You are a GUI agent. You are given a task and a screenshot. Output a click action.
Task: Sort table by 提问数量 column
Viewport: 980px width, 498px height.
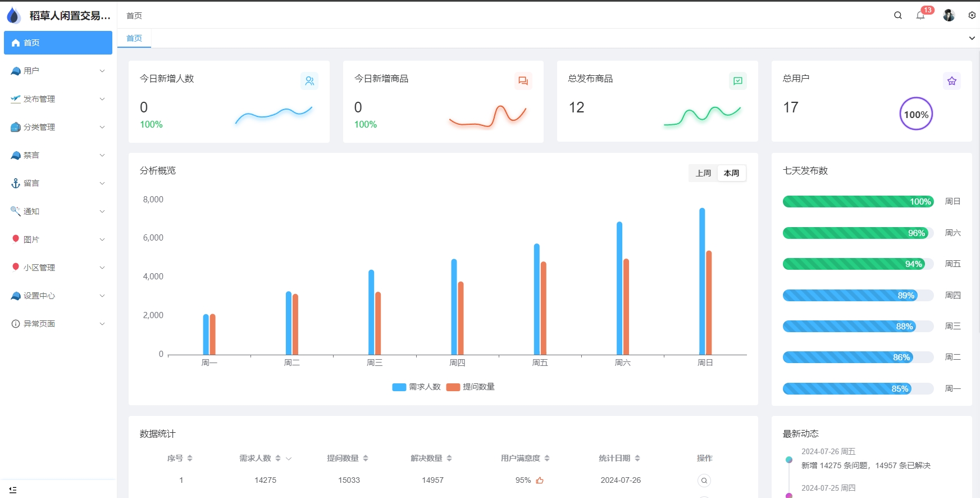366,458
